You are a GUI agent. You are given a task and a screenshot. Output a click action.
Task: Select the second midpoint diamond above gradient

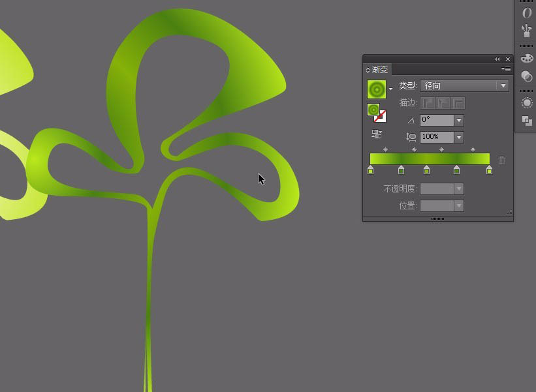415,149
